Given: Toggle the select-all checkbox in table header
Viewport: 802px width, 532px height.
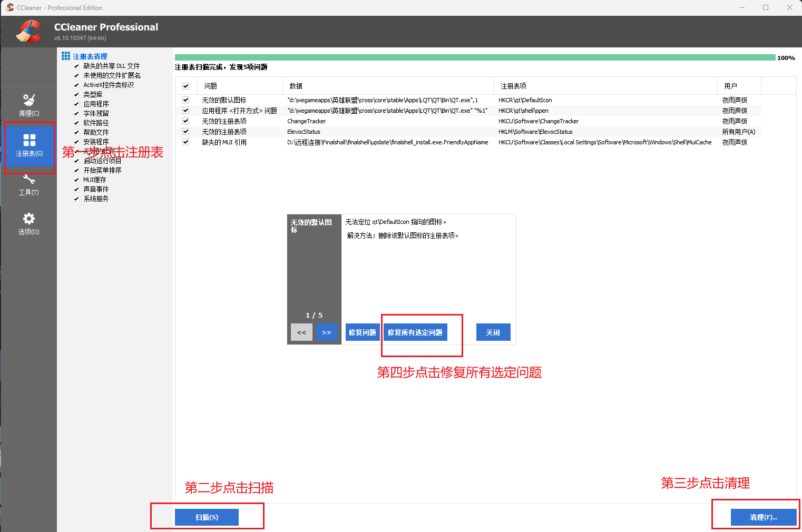Looking at the screenshot, I should 185,86.
